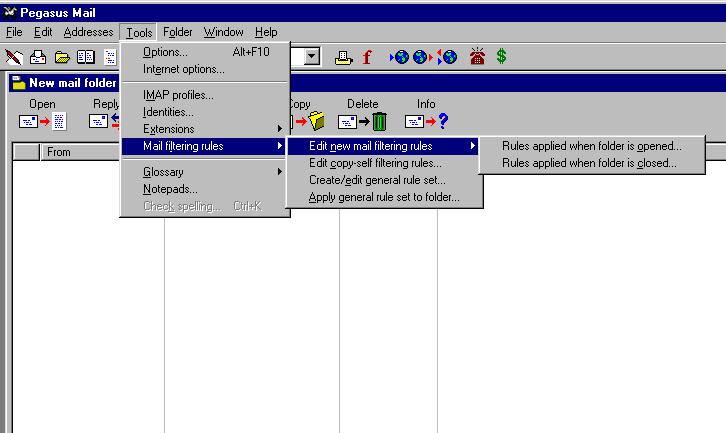Viewport: 726px width, 433px height.
Task: Open the mail folders toolbar icon
Action: pyautogui.click(x=62, y=57)
